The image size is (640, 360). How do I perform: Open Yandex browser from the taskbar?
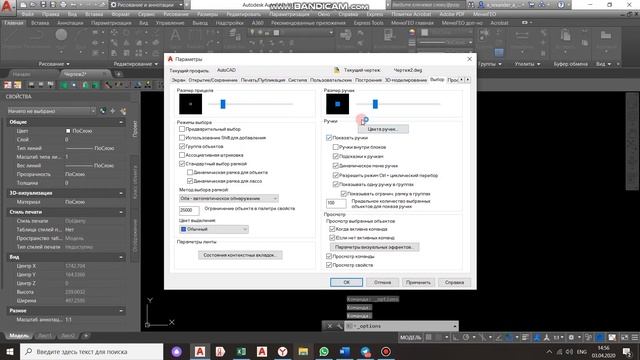pyautogui.click(x=282, y=351)
